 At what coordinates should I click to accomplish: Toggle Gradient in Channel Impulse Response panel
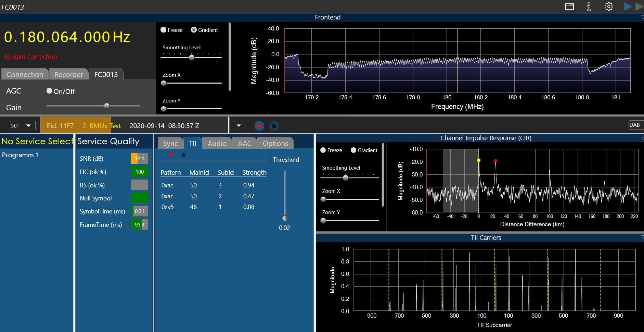pos(353,150)
